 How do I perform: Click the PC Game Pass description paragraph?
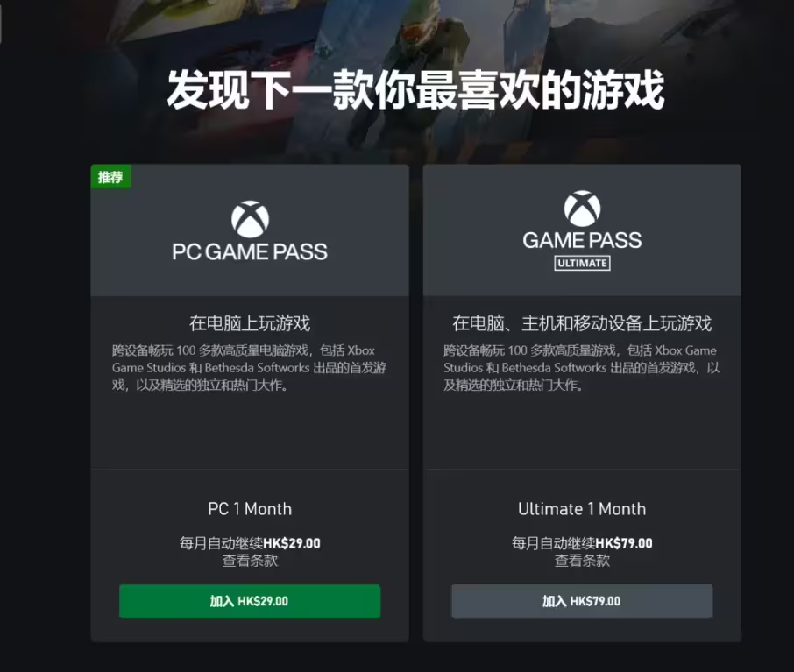point(249,368)
